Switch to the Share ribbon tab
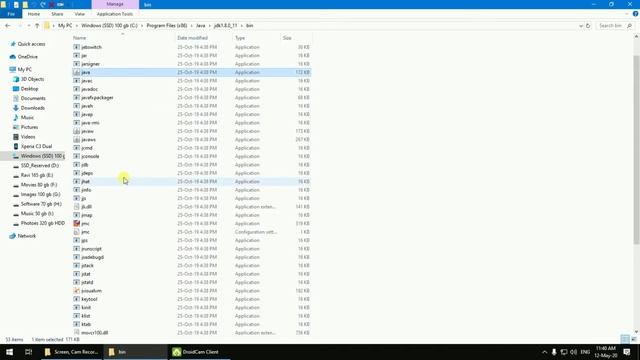 57,14
